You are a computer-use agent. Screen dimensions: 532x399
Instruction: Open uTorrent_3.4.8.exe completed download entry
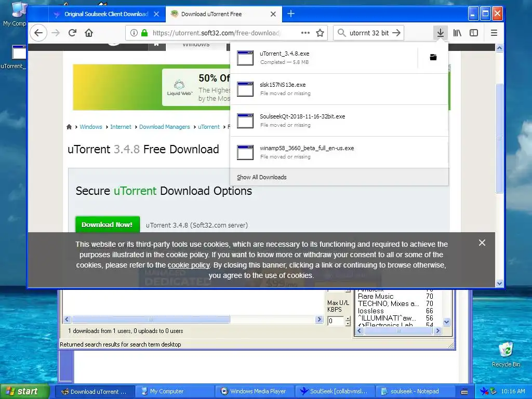[324, 58]
